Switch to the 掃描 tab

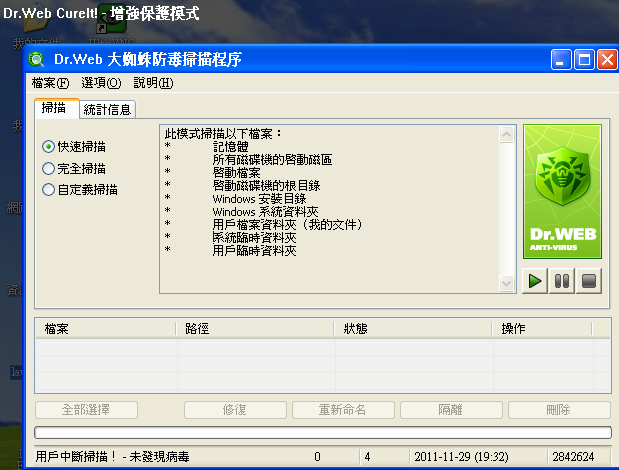(56, 108)
